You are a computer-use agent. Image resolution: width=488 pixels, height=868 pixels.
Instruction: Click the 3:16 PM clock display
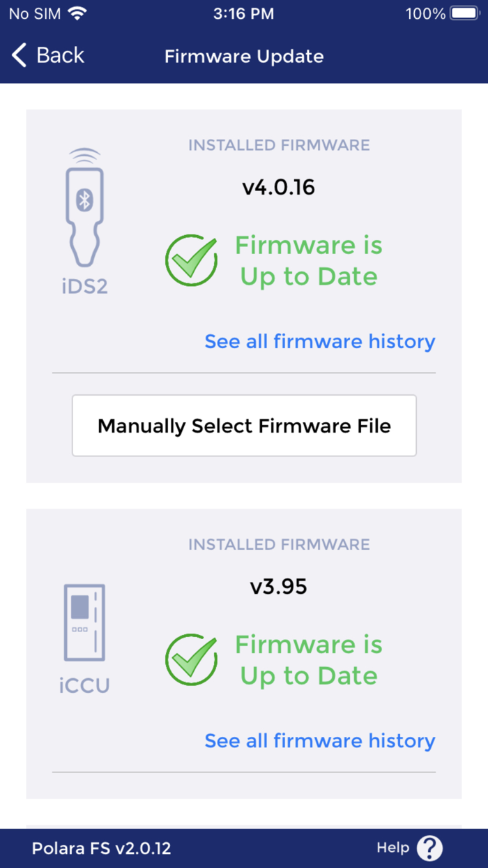pyautogui.click(x=243, y=13)
